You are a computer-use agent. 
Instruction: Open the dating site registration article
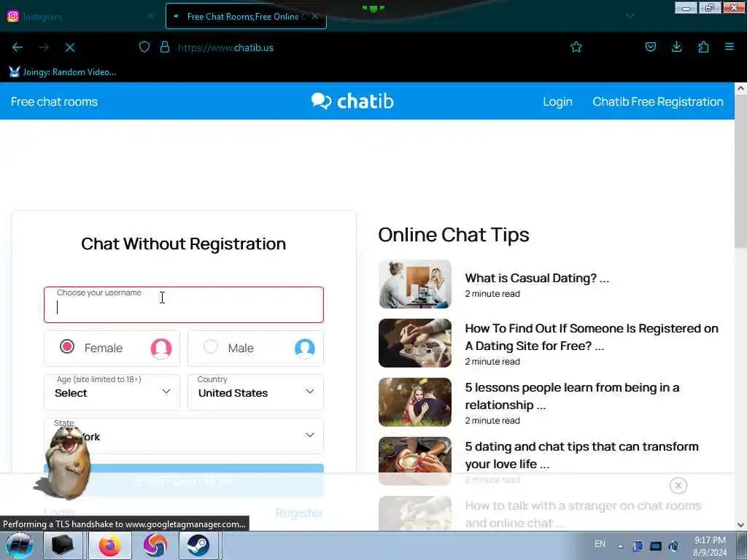point(592,337)
